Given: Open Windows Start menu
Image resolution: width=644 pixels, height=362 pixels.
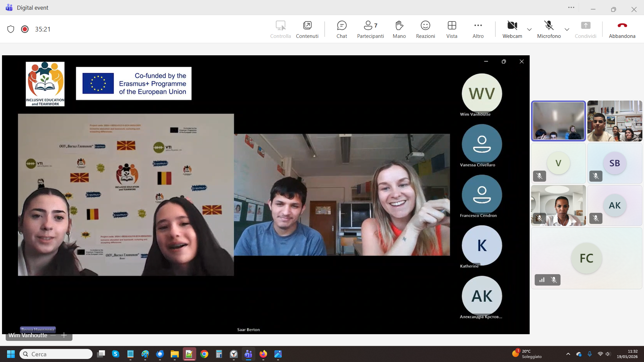Looking at the screenshot, I should (11, 354).
